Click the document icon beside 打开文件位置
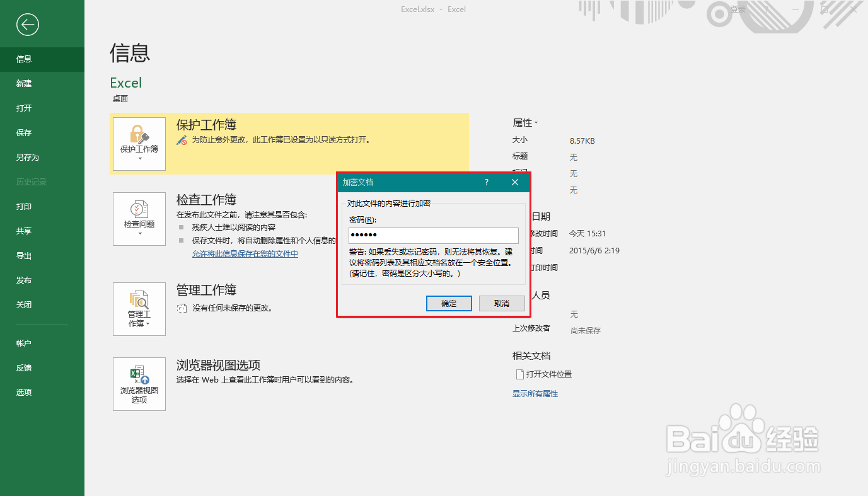 pos(520,374)
